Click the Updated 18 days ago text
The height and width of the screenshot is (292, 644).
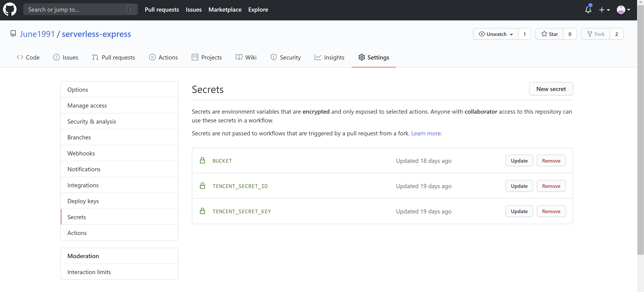click(x=423, y=161)
